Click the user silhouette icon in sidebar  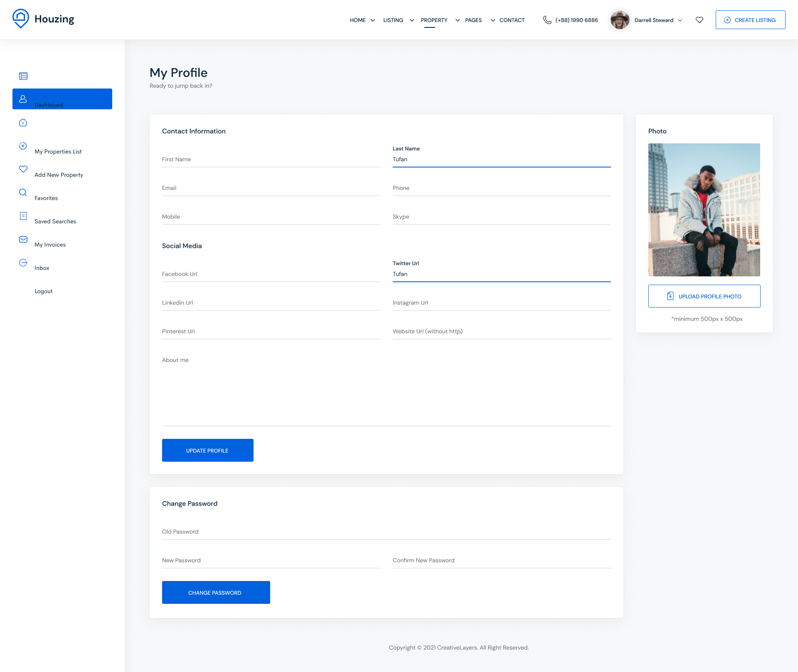tap(23, 99)
